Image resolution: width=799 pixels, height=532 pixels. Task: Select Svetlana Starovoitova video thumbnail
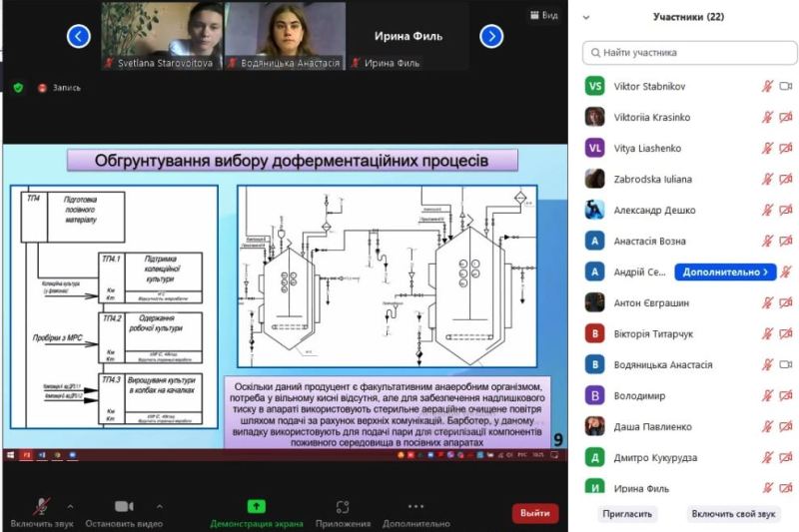(x=162, y=36)
